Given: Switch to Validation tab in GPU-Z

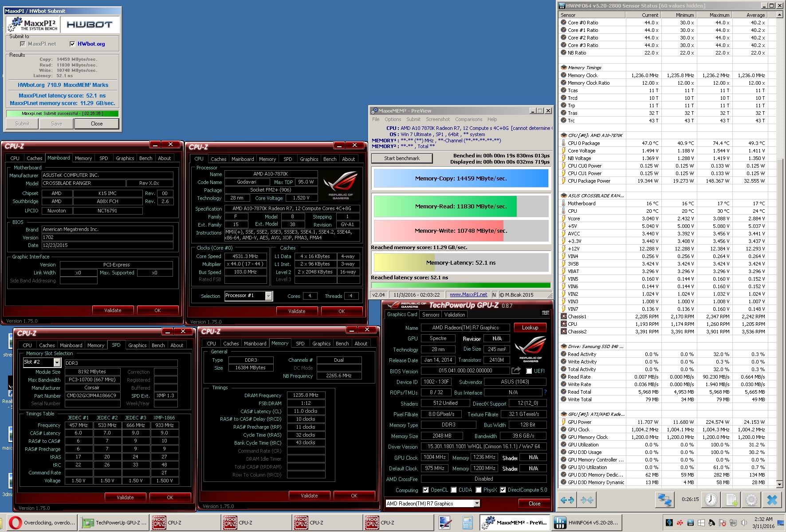Looking at the screenshot, I should point(455,314).
